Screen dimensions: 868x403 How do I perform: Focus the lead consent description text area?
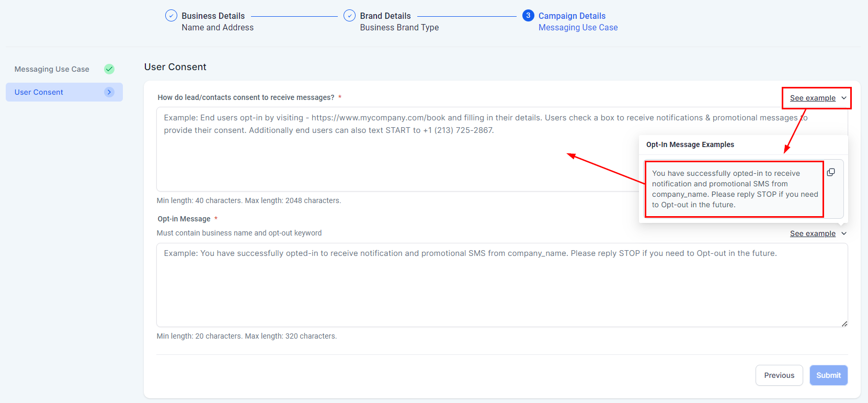click(392, 157)
